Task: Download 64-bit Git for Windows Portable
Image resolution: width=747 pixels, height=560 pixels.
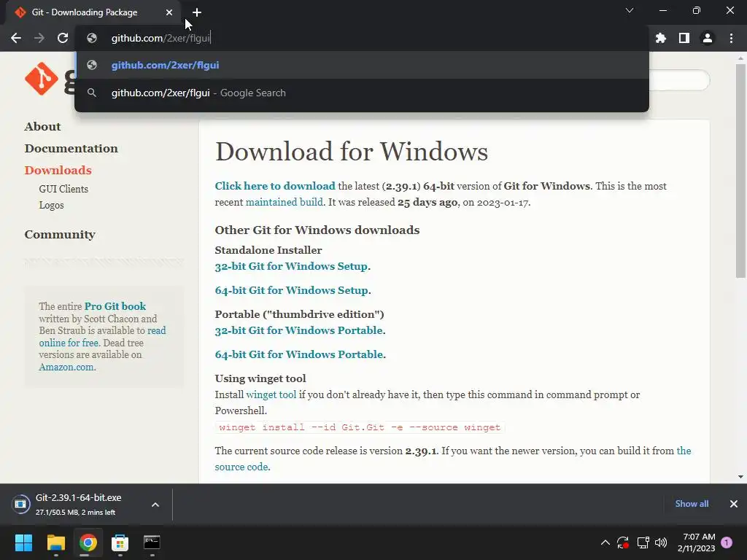Action: point(299,355)
